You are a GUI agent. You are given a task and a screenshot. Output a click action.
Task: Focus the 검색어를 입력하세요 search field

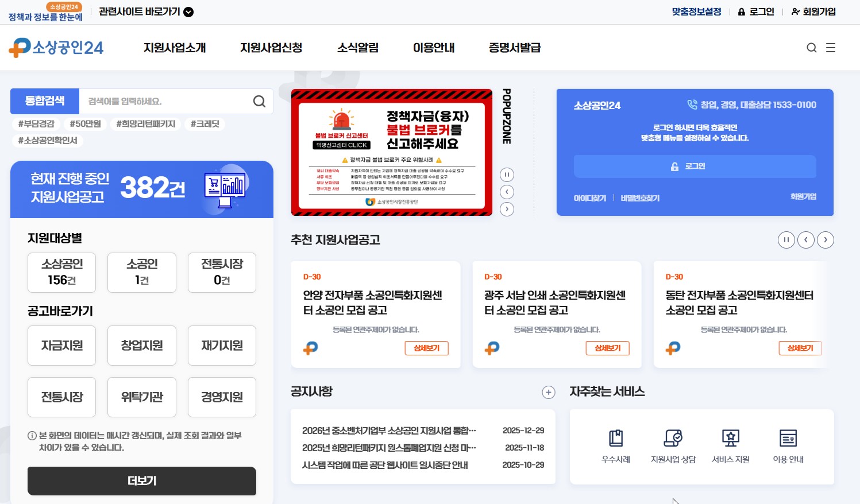165,102
